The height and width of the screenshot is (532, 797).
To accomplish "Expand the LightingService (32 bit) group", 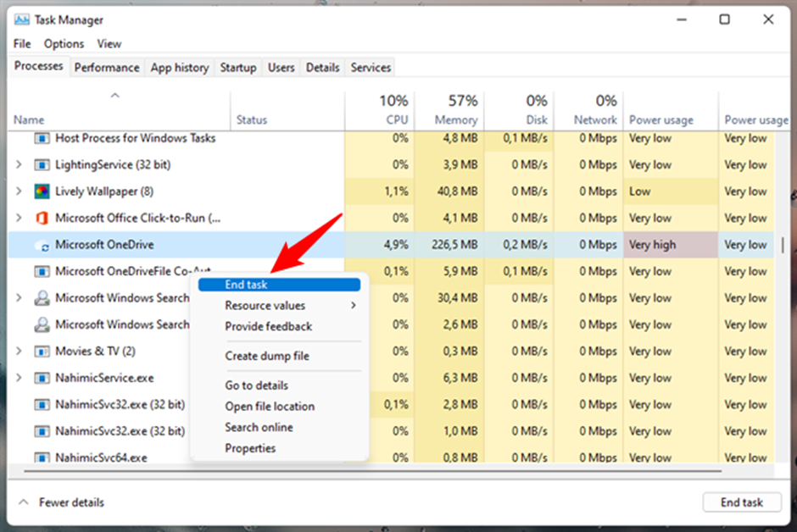I will click(19, 164).
